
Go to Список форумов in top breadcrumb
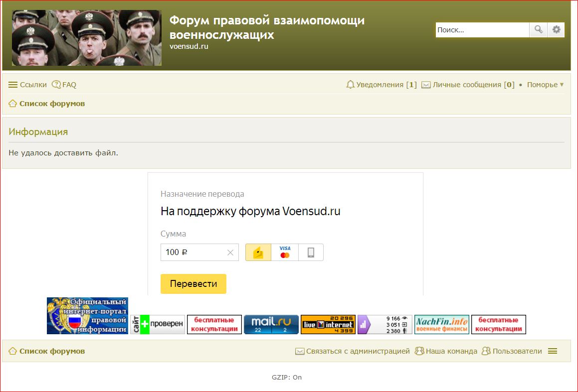[x=52, y=104]
